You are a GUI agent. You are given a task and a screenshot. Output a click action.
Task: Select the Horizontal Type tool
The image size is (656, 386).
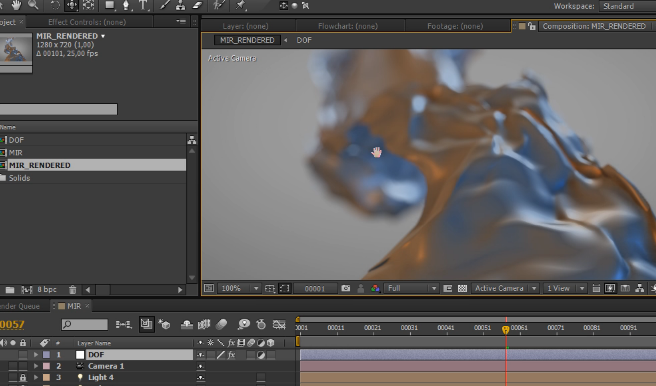(143, 5)
